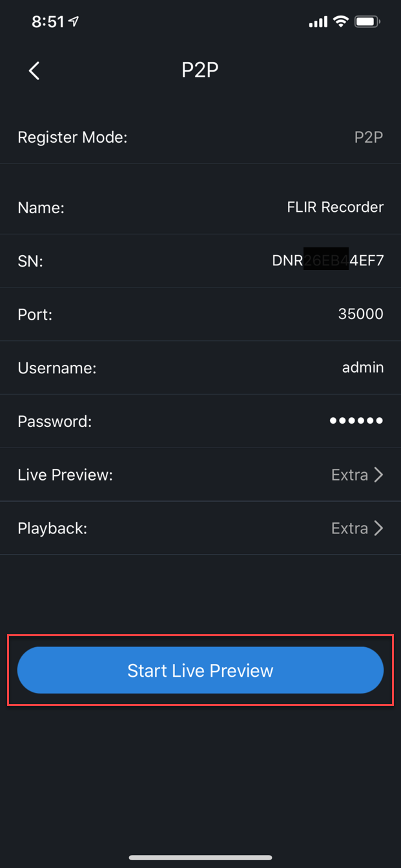This screenshot has width=401, height=868.
Task: Tap the serial number value
Action: (x=328, y=261)
